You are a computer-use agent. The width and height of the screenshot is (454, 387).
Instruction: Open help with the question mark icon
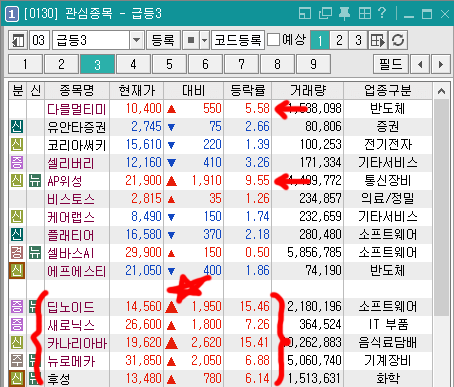click(x=382, y=13)
